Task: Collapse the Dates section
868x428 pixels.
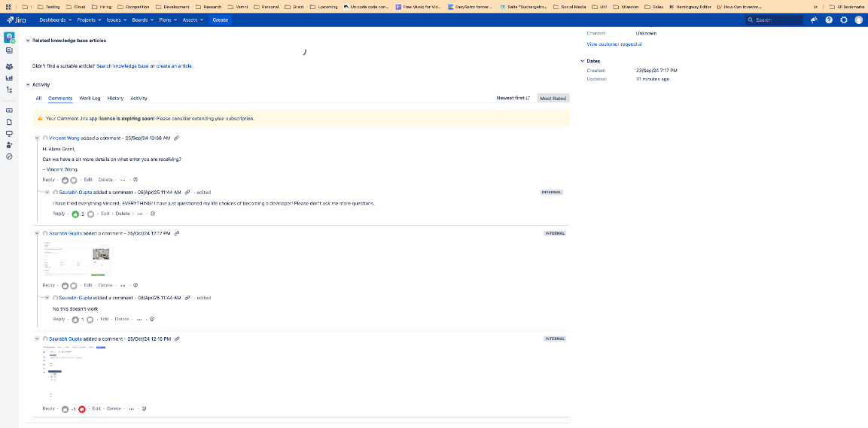Action: 583,61
